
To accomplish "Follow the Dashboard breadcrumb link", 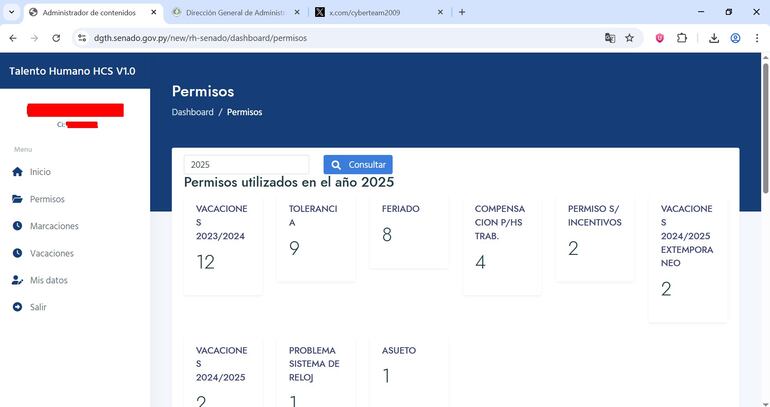I will (192, 112).
